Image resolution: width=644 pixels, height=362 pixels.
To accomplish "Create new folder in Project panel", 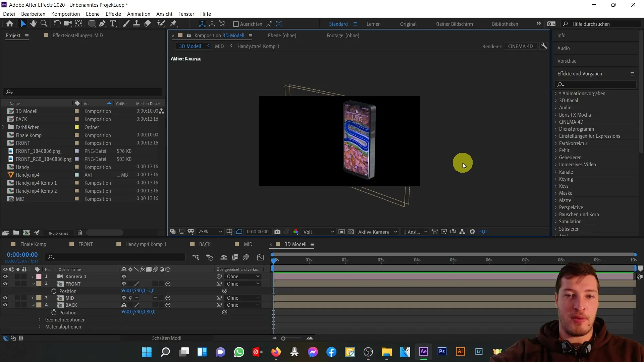I will coord(16,233).
